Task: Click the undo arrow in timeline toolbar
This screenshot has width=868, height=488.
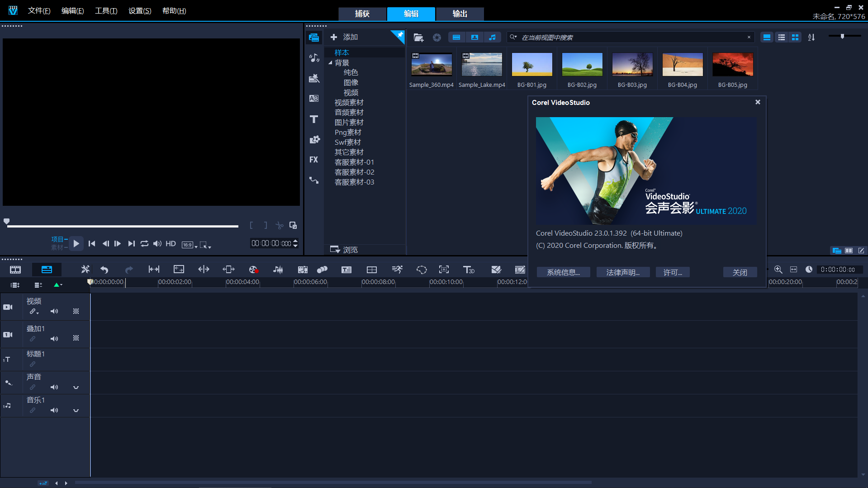Action: tap(104, 270)
